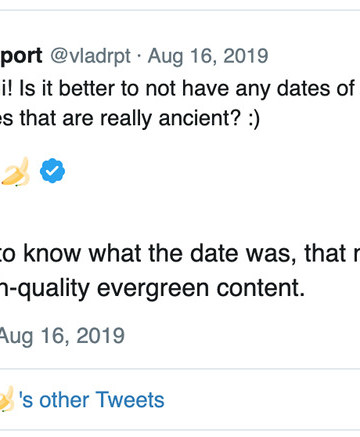Click the 'better to not have any dates' line

coord(180,89)
